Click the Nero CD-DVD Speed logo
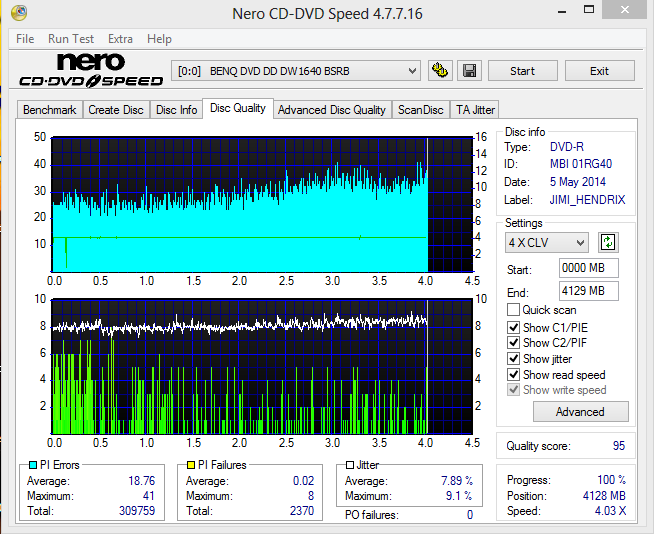 tap(91, 70)
